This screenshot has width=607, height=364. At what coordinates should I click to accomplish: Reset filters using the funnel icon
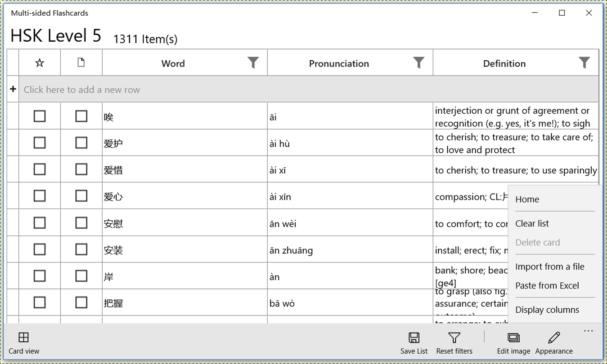[454, 337]
